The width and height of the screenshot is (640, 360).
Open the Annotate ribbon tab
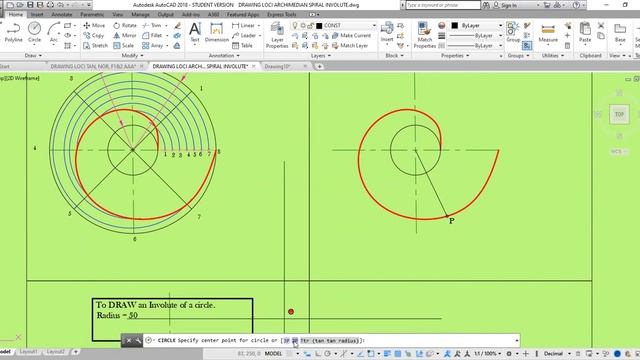click(x=62, y=15)
